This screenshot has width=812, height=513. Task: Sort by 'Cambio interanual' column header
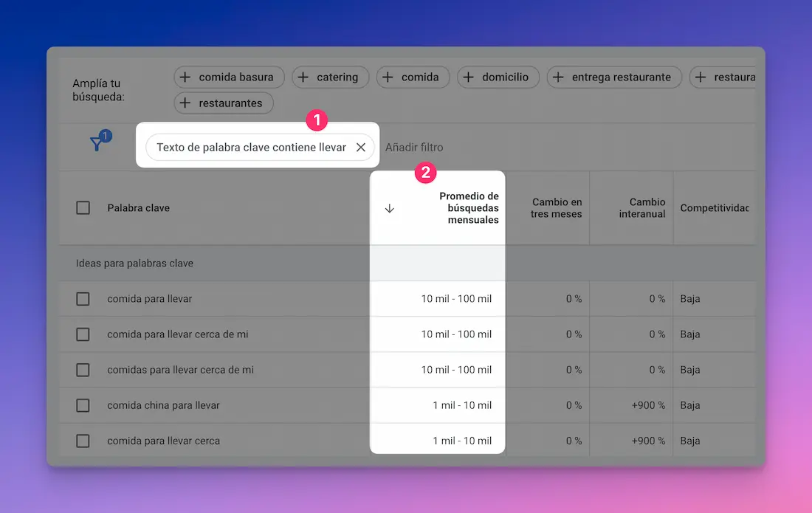click(x=642, y=208)
